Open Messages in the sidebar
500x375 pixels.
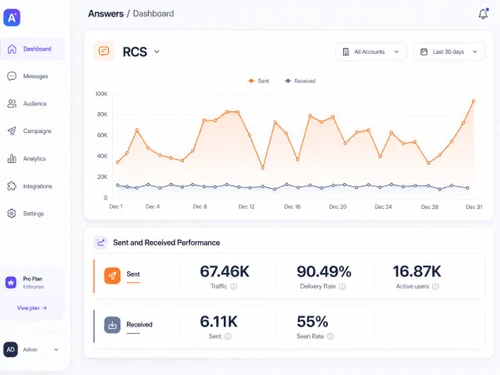tap(33, 76)
